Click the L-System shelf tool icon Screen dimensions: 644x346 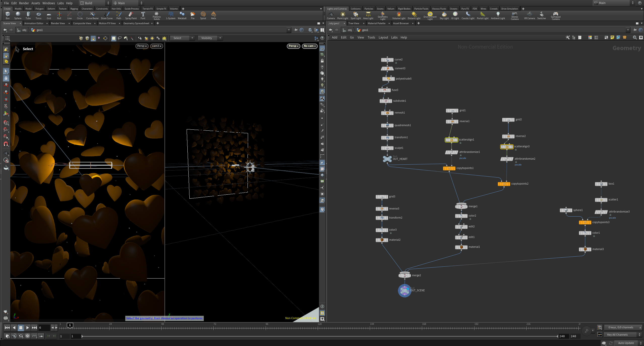tap(171, 16)
